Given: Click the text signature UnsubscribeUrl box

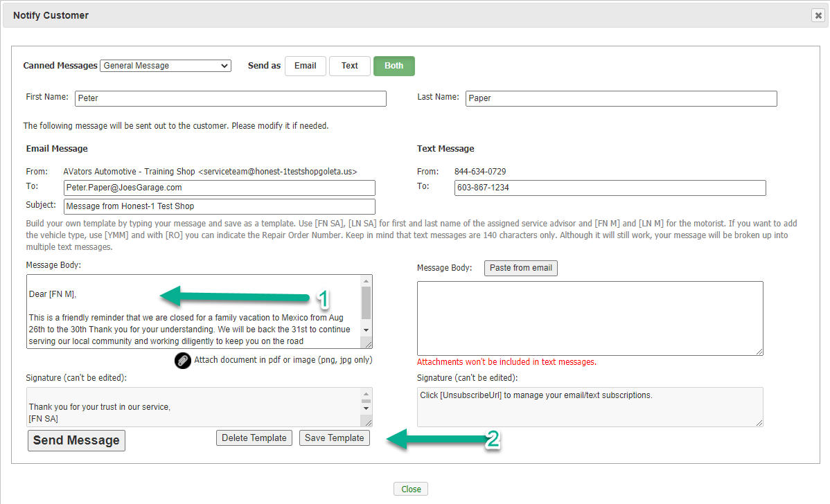Looking at the screenshot, I should coord(590,407).
